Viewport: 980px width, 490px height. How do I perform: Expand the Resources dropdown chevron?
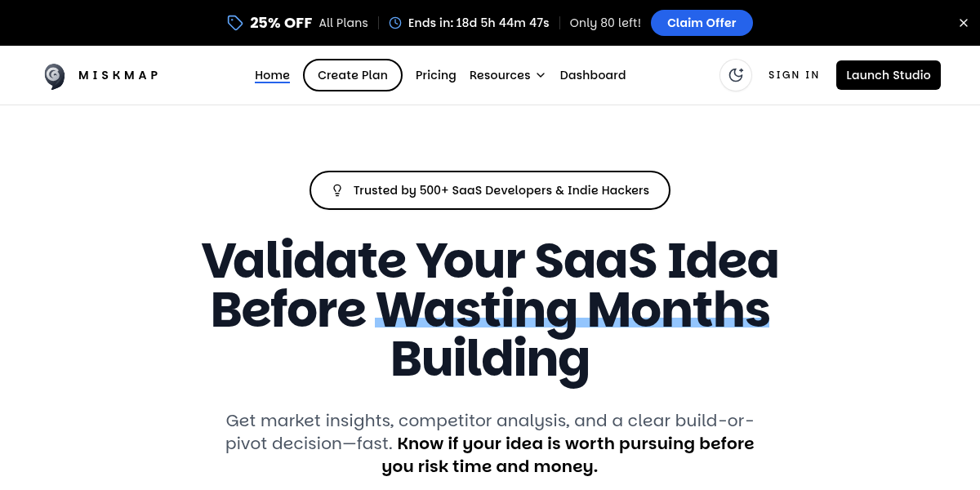click(541, 75)
